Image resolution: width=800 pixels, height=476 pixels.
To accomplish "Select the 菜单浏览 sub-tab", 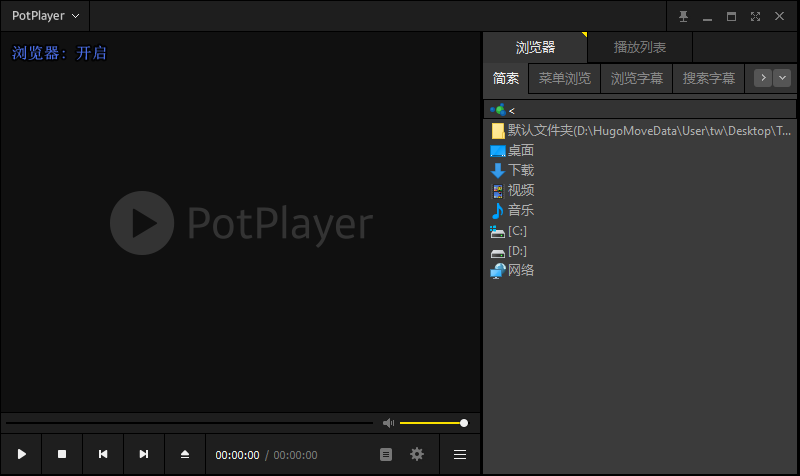I will click(564, 78).
